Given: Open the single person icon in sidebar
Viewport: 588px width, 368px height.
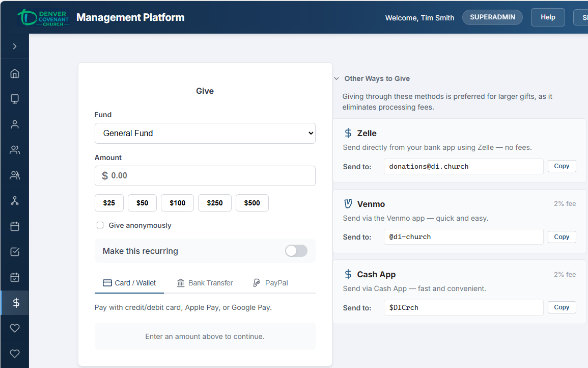Looking at the screenshot, I should point(15,124).
